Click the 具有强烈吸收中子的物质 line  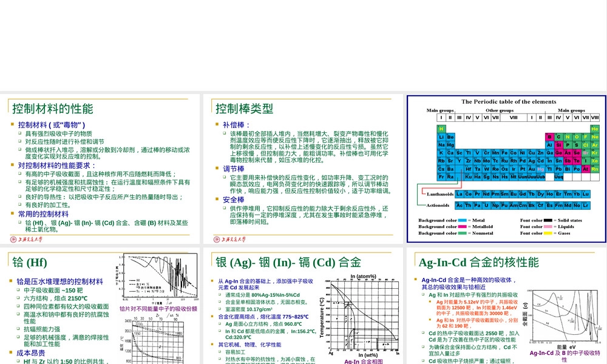tap(59, 133)
